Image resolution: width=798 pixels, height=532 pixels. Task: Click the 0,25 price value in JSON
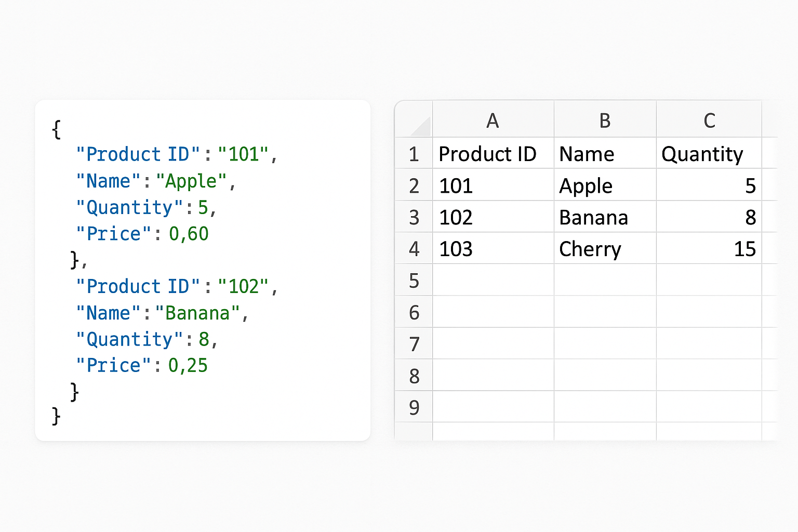[188, 366]
